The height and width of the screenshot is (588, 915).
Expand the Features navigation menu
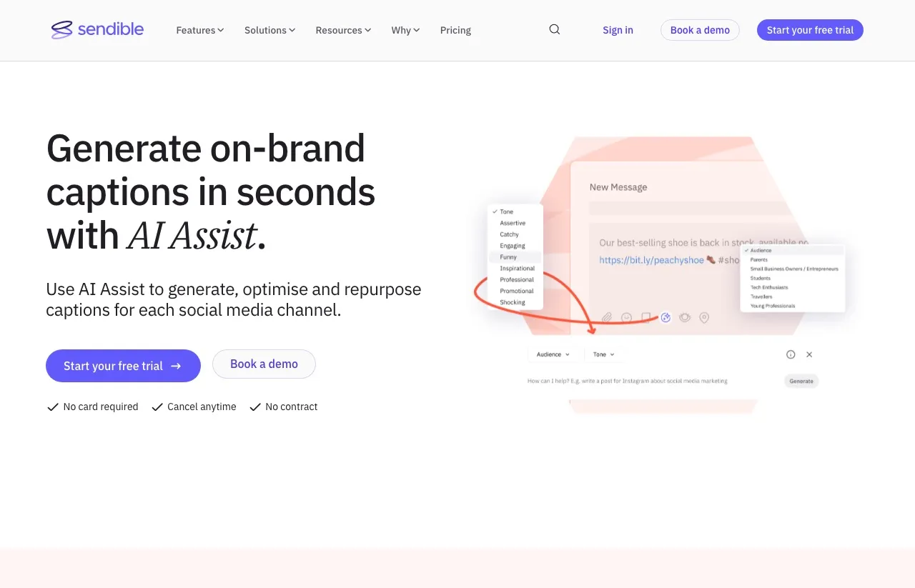(200, 30)
